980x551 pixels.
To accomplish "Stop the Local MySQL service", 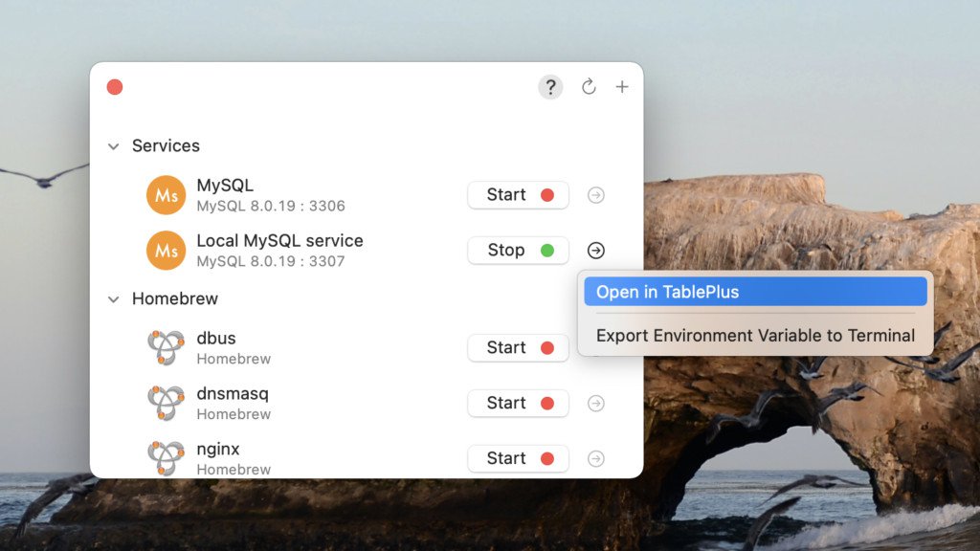I will coord(518,251).
